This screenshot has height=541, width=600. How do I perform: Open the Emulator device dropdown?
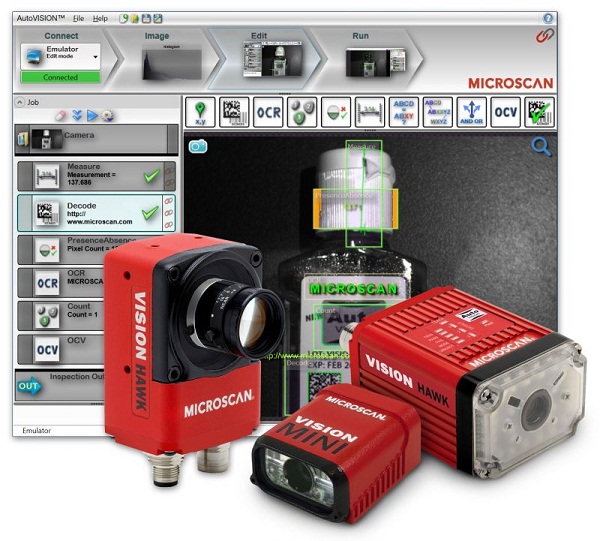tap(60, 57)
